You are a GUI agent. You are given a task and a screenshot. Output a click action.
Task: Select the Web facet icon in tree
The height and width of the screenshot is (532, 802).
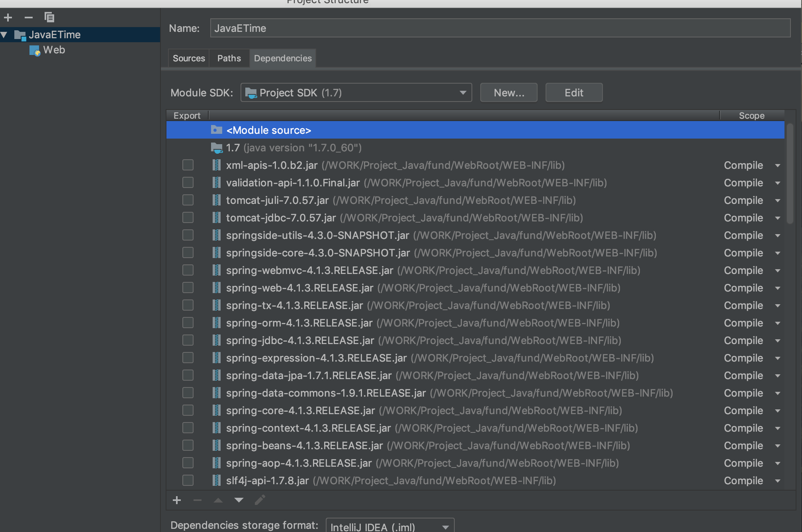[x=35, y=51]
